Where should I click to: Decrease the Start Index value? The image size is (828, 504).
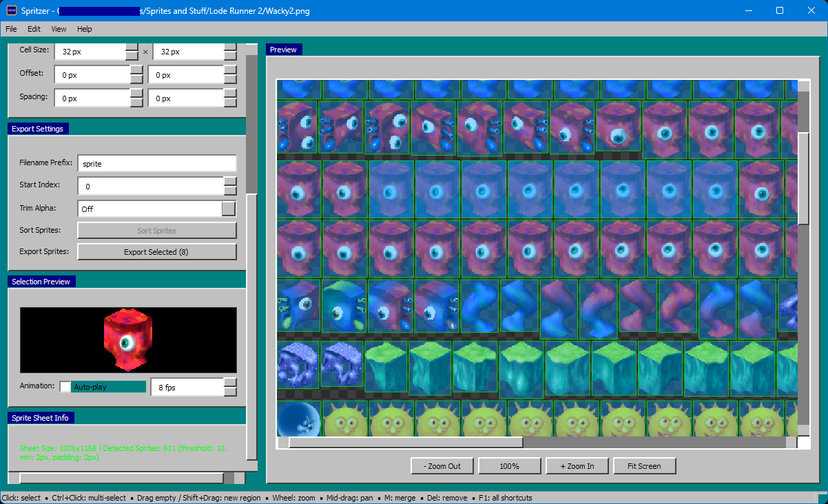[x=230, y=191]
